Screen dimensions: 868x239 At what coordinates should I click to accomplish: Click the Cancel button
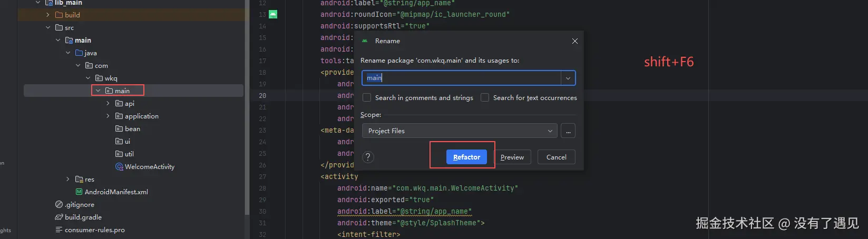point(556,157)
